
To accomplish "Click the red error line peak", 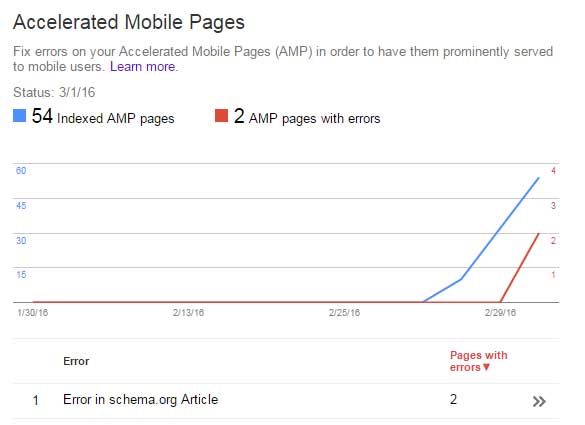I will coord(538,234).
